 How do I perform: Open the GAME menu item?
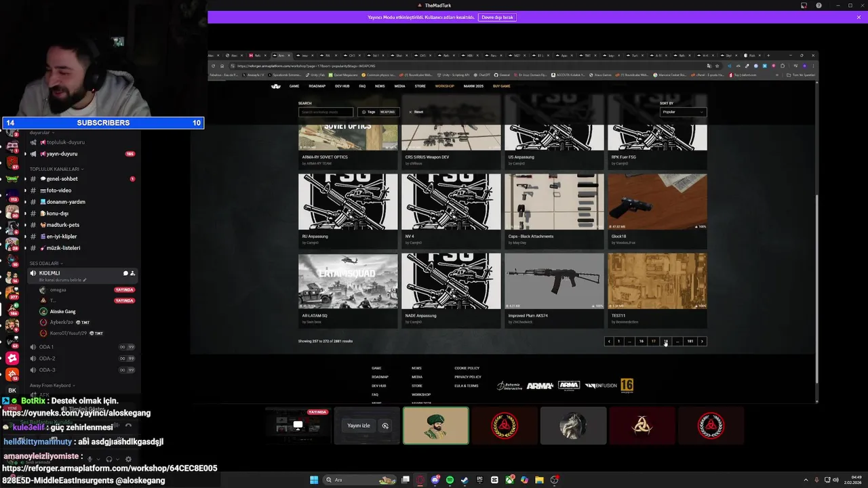(294, 86)
